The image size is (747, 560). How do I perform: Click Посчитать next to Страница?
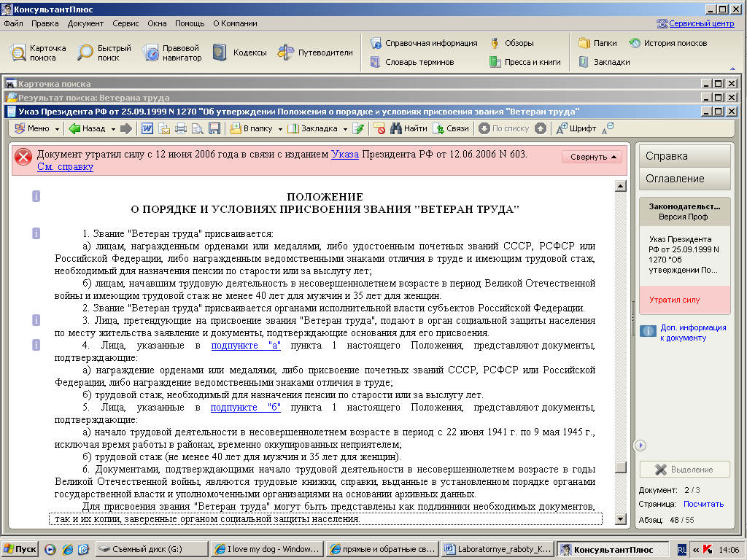703,504
